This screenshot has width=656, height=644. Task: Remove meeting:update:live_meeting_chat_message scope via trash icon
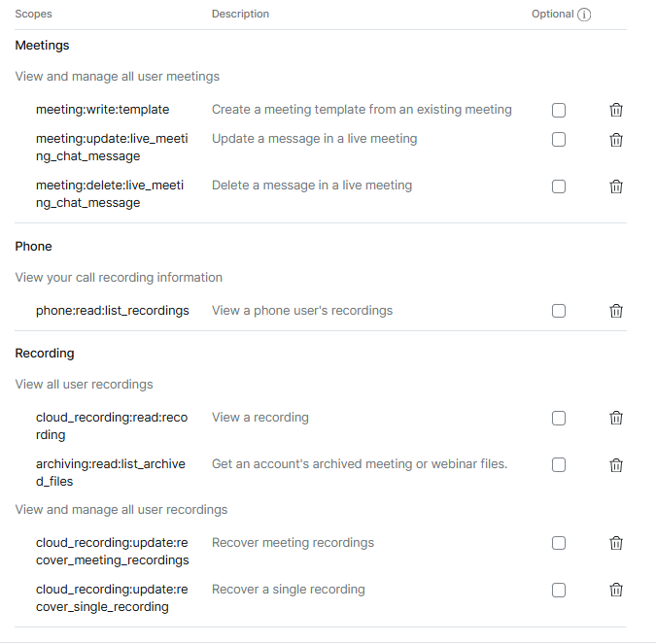pyautogui.click(x=615, y=140)
